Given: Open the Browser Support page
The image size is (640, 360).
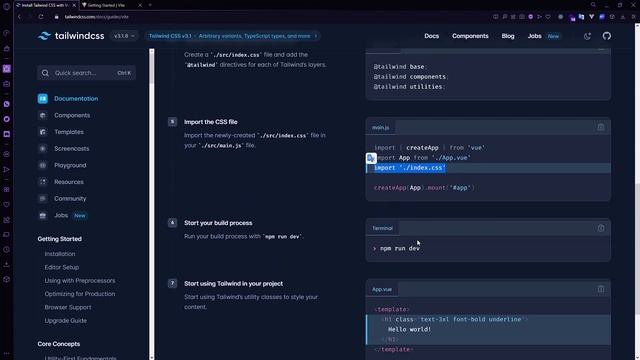Looking at the screenshot, I should point(68,307).
